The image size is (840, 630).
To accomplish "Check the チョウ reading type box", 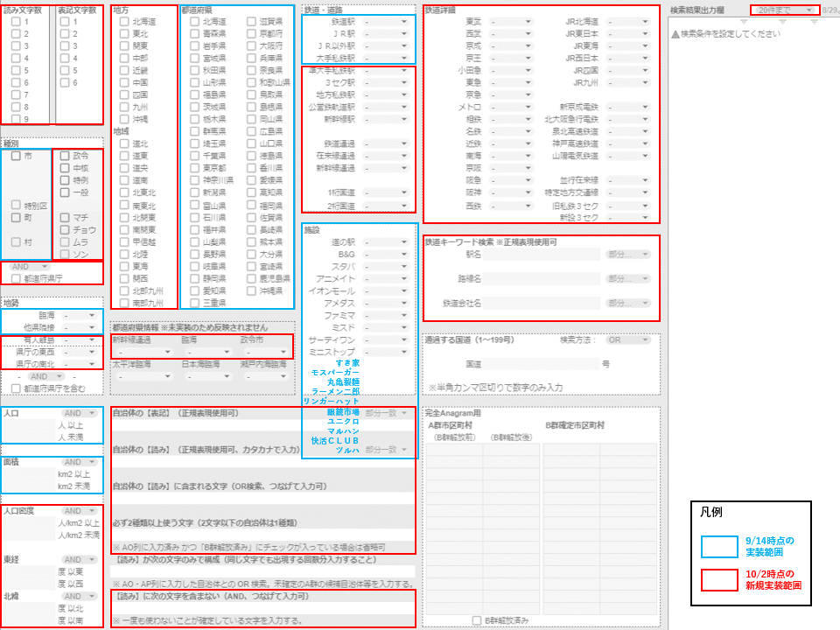I will [65, 230].
